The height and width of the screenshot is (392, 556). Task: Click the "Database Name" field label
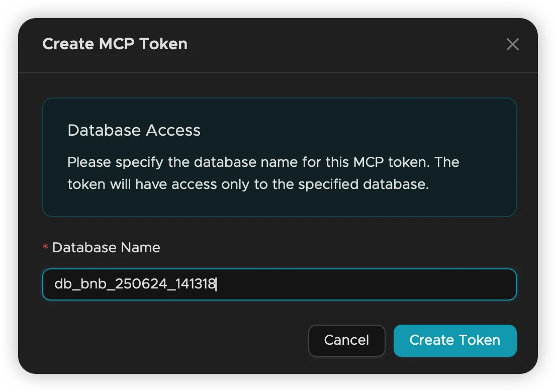(x=106, y=248)
